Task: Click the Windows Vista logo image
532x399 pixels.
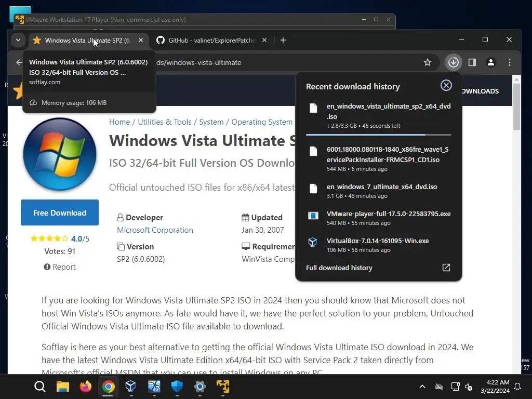Action: pos(60,154)
